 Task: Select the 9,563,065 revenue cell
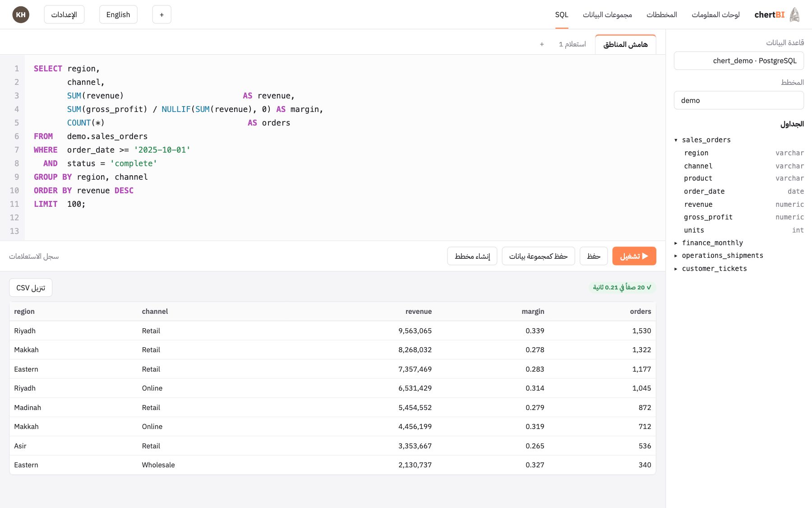(x=415, y=331)
